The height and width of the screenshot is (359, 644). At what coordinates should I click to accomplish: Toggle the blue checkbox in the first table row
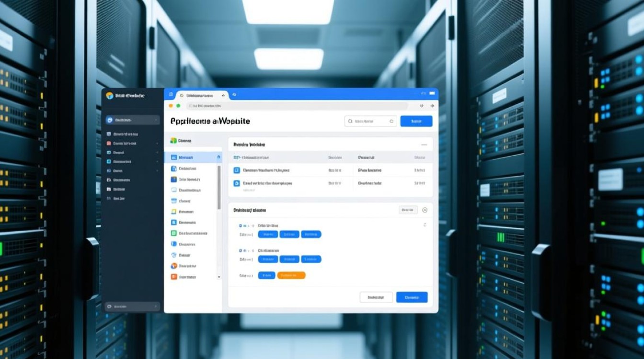coord(236,170)
